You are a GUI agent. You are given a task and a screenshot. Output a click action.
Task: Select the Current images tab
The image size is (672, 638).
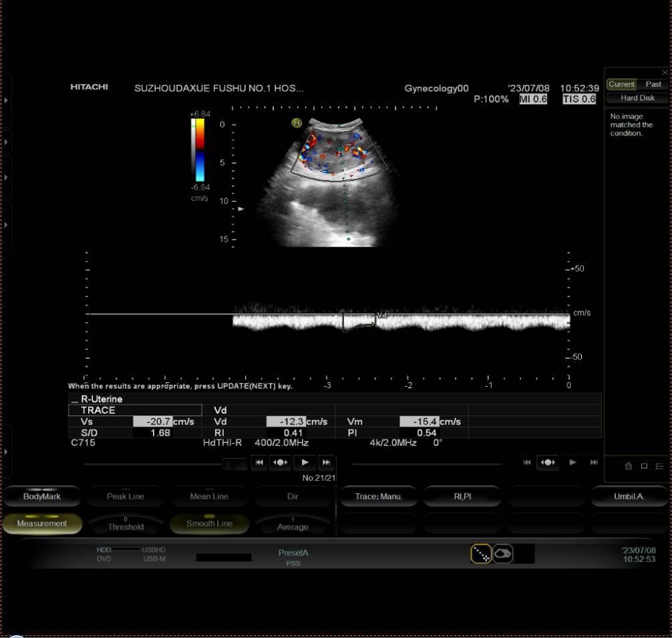621,84
